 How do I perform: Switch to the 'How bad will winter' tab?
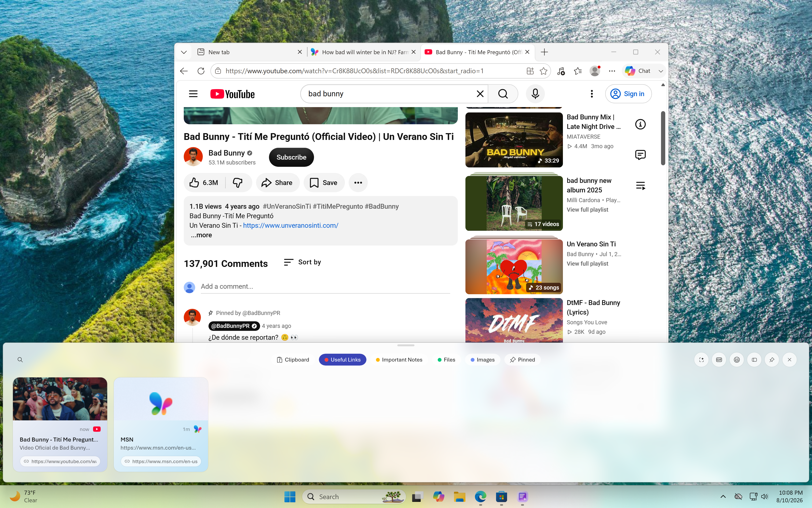[x=363, y=52]
